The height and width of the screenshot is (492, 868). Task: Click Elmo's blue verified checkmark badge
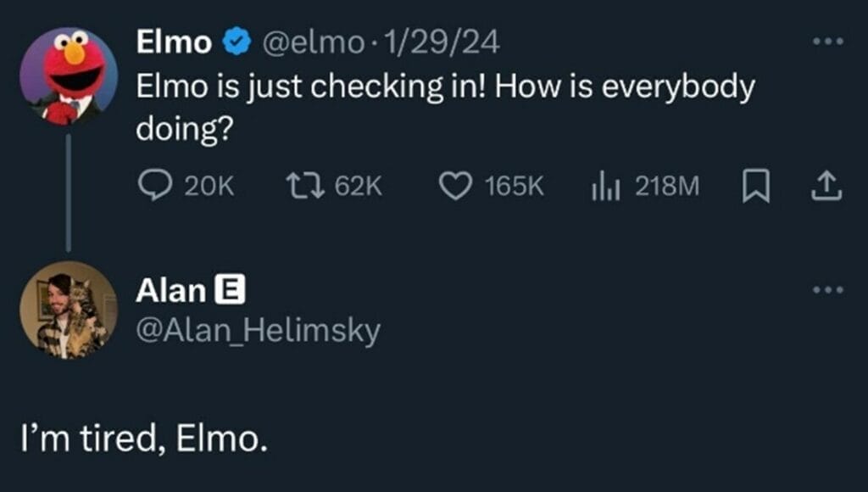click(236, 42)
